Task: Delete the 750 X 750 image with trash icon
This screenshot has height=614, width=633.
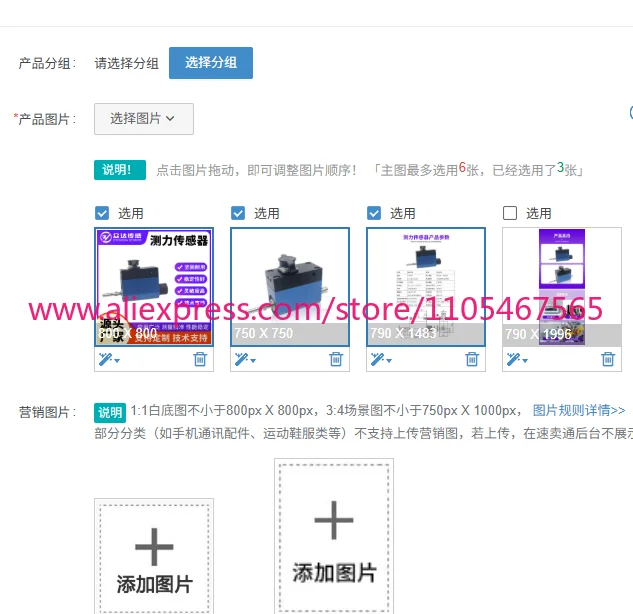Action: click(336, 359)
